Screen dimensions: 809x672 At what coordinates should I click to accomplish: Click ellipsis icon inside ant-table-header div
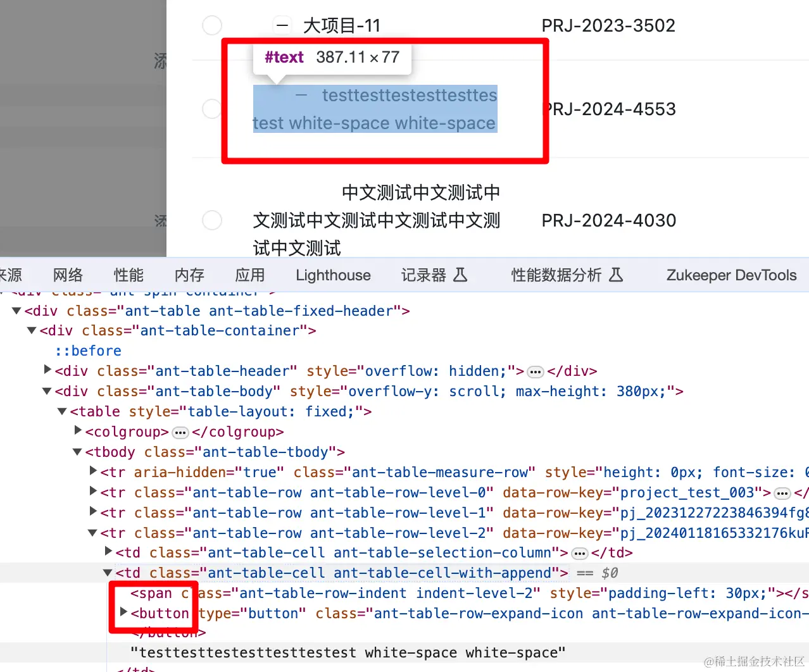[x=535, y=371]
